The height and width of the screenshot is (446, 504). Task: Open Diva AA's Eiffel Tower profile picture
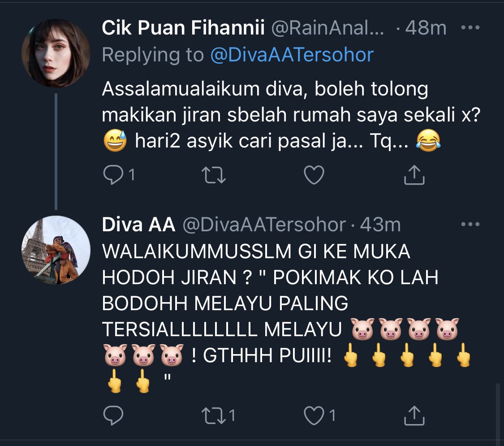(56, 250)
